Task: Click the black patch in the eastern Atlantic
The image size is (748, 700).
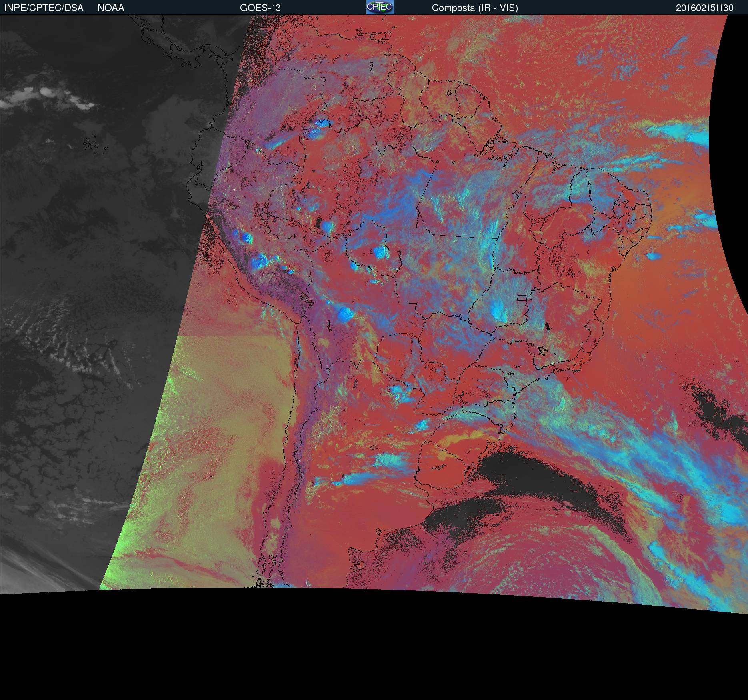Action: pyautogui.click(x=716, y=408)
